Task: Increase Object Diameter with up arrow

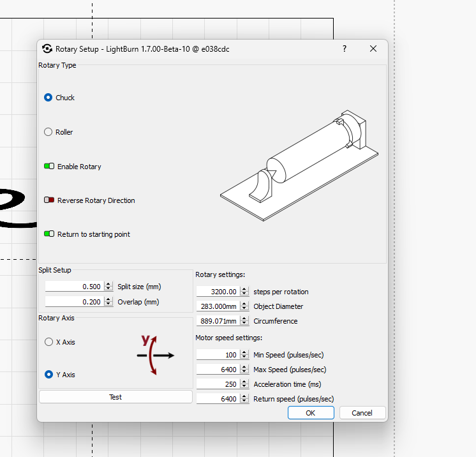Action: coord(244,304)
